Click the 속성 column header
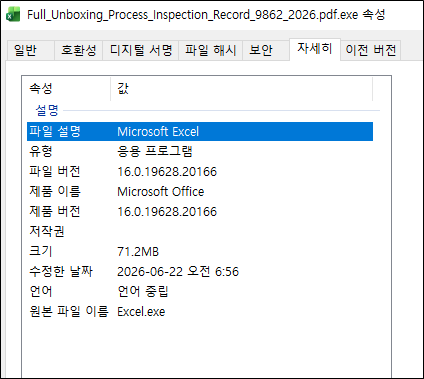Screen dimensions: 424x379 (66, 89)
